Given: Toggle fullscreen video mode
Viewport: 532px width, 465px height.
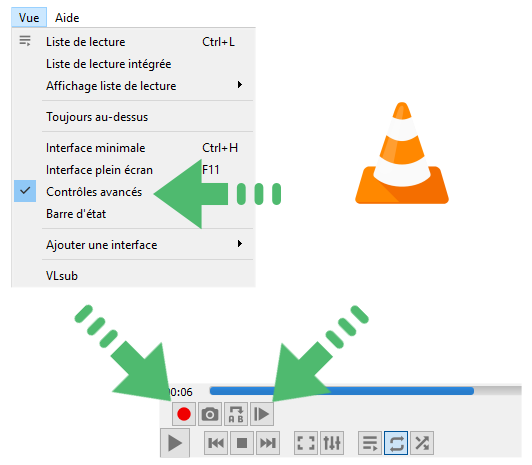Looking at the screenshot, I should point(306,443).
